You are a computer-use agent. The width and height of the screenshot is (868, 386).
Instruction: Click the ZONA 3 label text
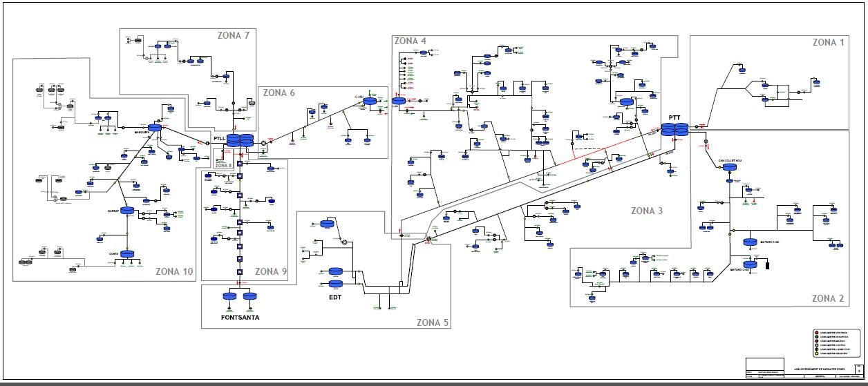[x=647, y=211]
